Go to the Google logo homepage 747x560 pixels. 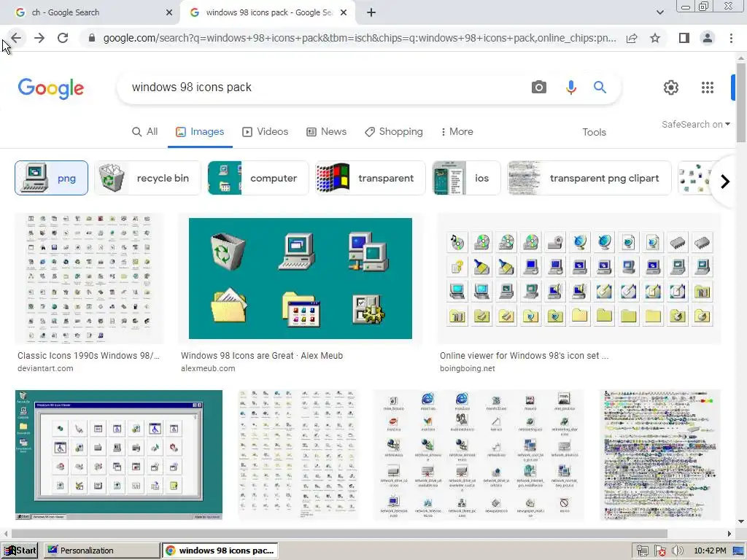[51, 88]
